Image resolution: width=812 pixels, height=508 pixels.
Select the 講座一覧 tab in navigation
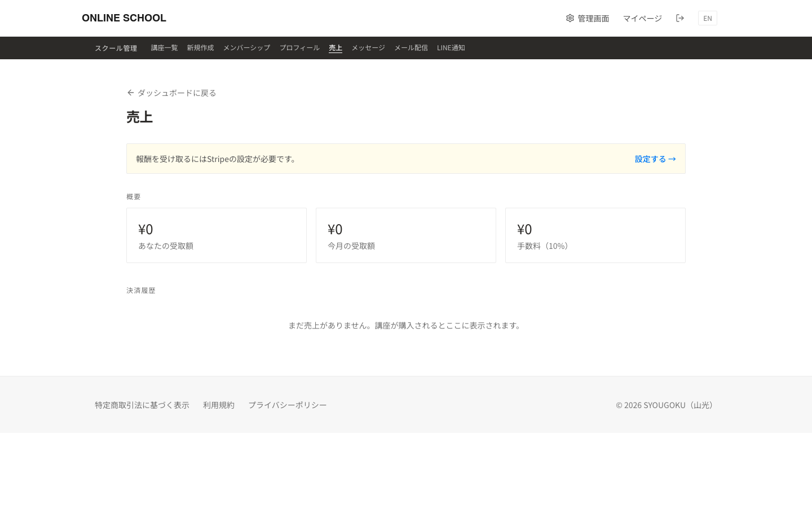coord(164,47)
